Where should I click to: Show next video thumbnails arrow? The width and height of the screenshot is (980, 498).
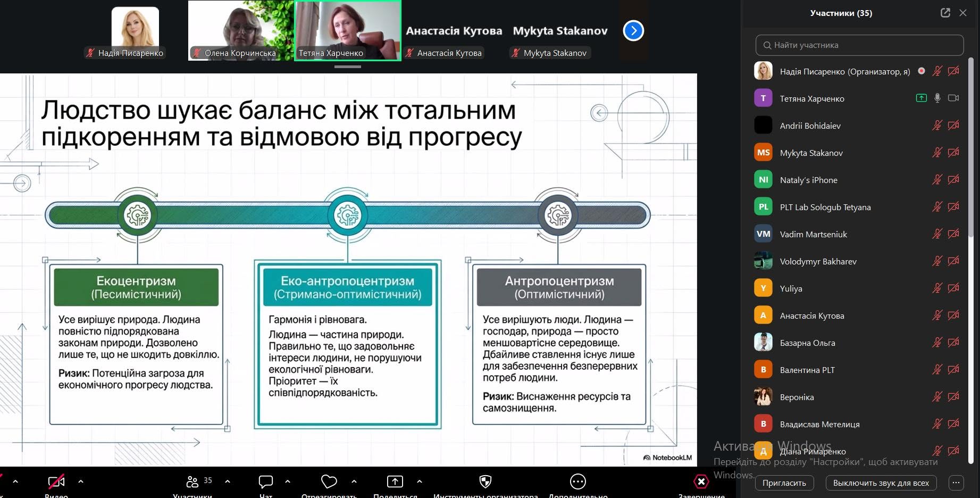(x=633, y=30)
